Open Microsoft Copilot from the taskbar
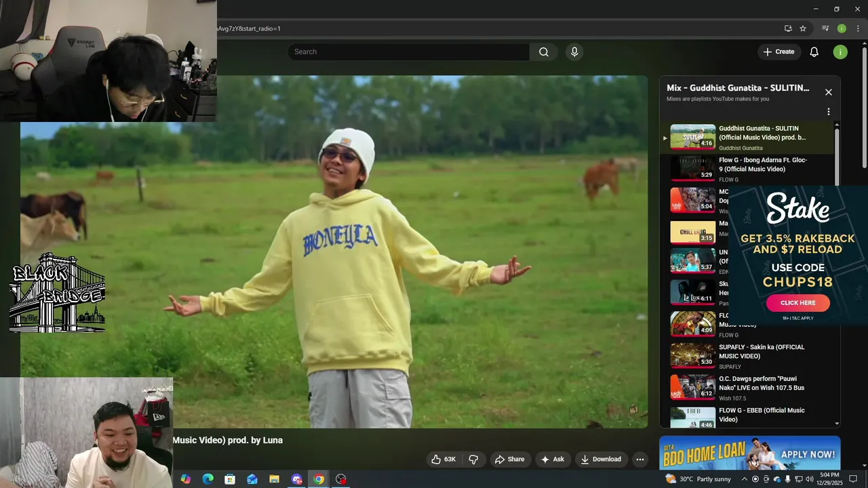 click(x=185, y=479)
